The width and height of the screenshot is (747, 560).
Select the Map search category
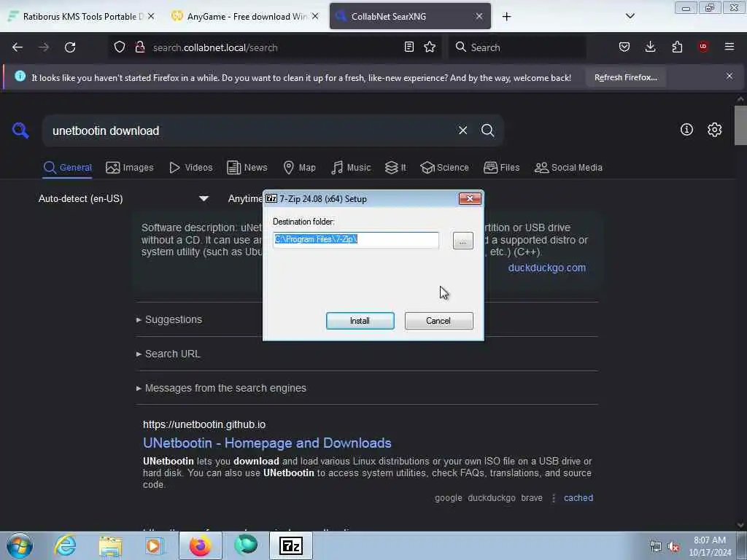tap(300, 168)
